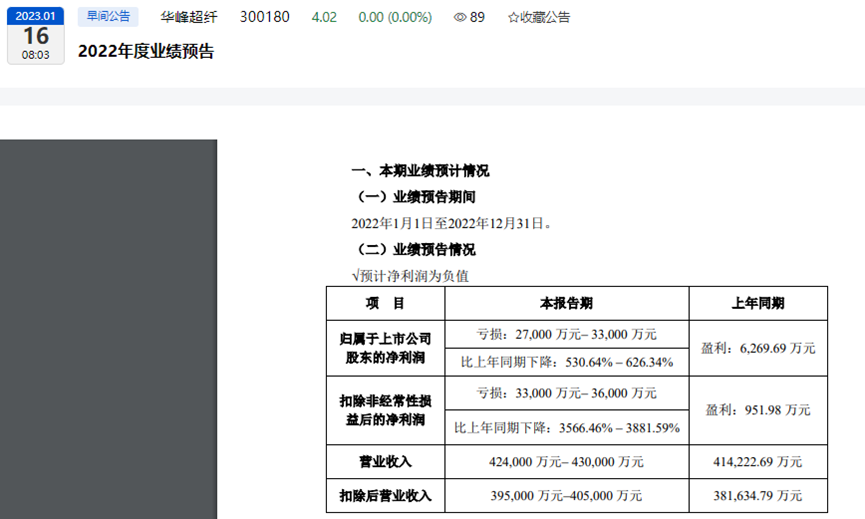Click the eye view-count icon
The height and width of the screenshot is (519, 865).
(460, 18)
